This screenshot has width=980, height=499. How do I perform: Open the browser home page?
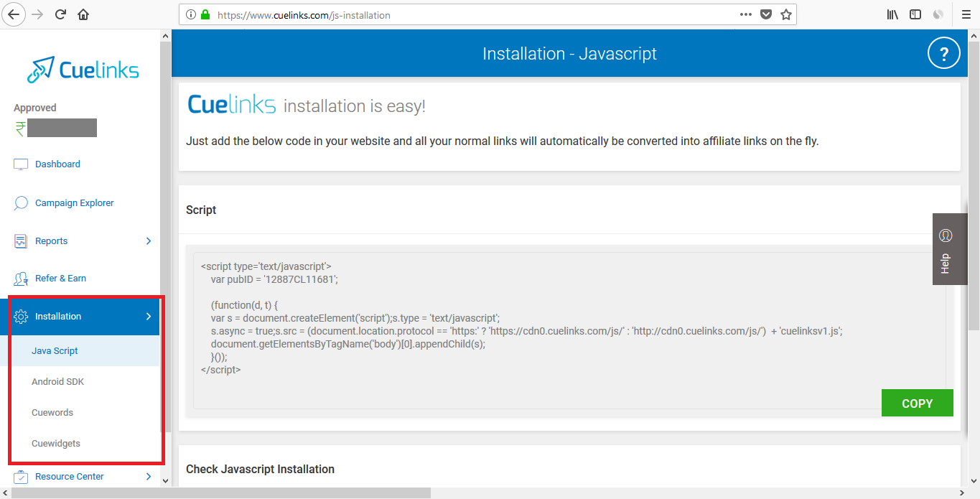click(83, 14)
